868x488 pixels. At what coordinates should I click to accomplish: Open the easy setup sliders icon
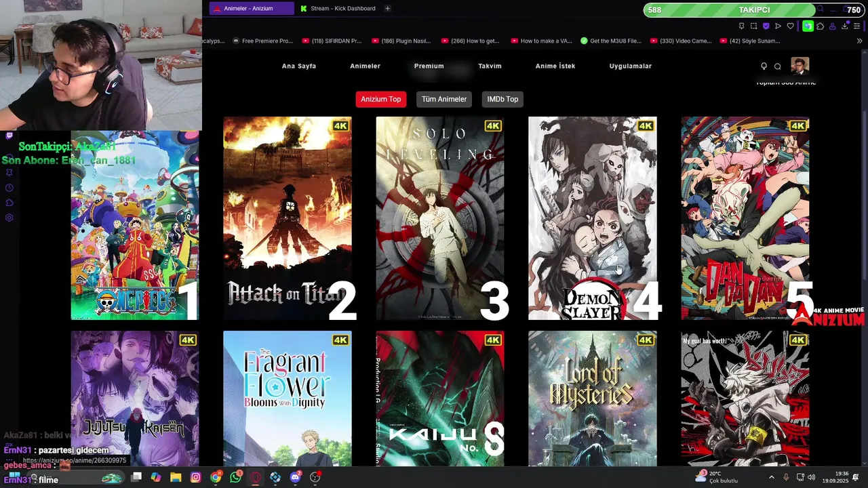[857, 26]
